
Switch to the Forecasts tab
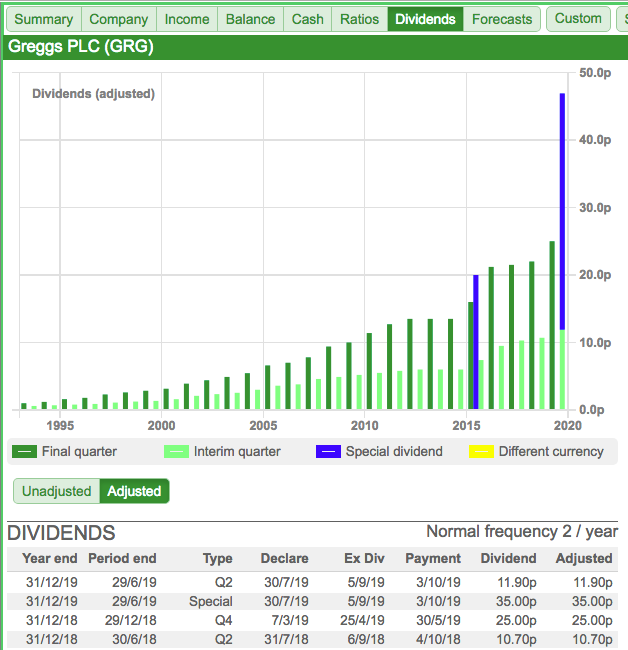coord(502,19)
